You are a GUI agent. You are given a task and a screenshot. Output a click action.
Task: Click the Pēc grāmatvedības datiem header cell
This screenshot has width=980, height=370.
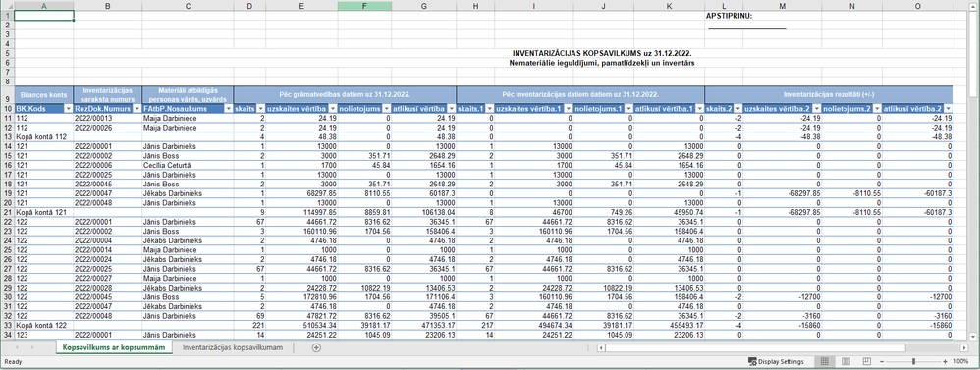pos(345,95)
